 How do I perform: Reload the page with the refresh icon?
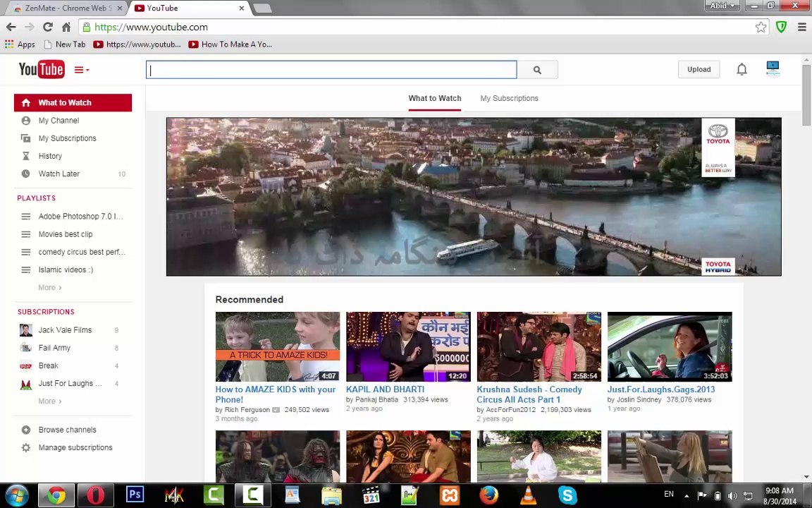pyautogui.click(x=48, y=27)
